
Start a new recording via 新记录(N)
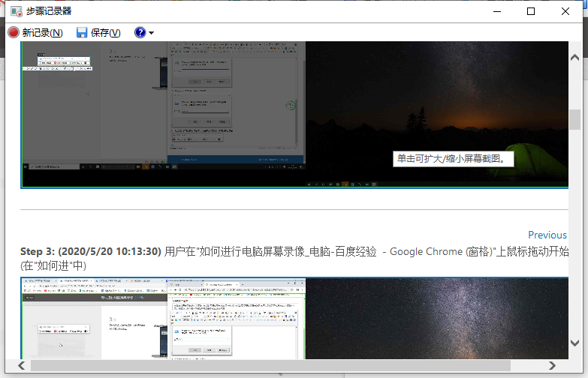tap(42, 32)
